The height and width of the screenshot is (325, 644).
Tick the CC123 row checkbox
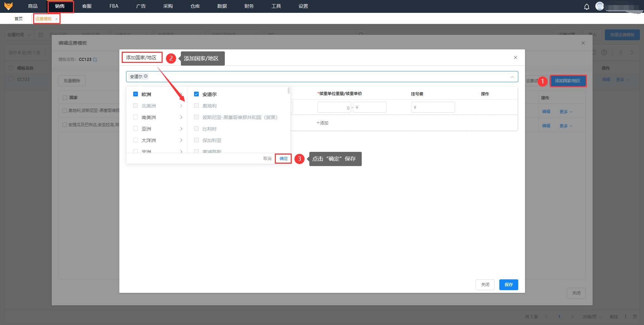tap(11, 79)
